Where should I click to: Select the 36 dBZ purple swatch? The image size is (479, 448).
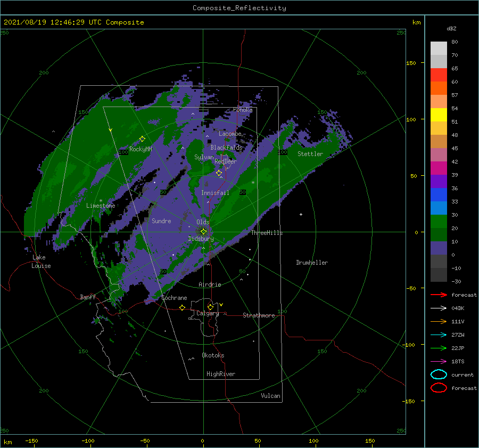[x=439, y=181]
